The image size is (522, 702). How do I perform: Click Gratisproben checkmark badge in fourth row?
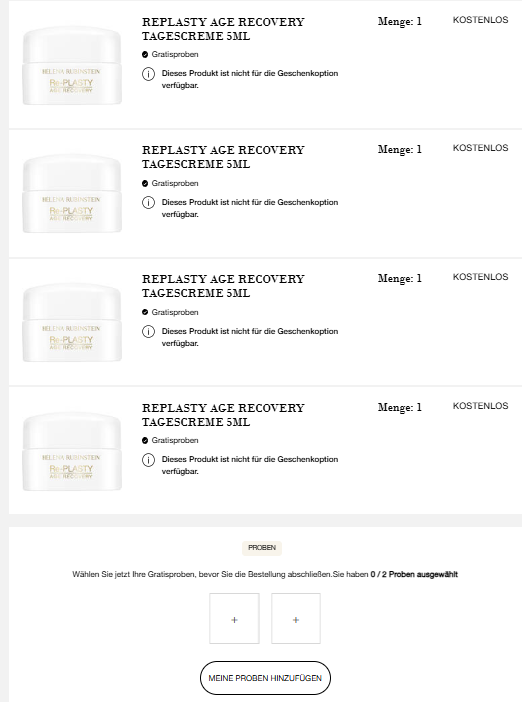pyautogui.click(x=145, y=441)
